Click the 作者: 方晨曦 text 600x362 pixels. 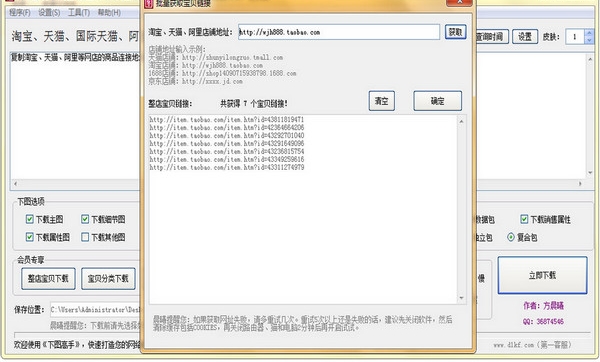tap(543, 305)
